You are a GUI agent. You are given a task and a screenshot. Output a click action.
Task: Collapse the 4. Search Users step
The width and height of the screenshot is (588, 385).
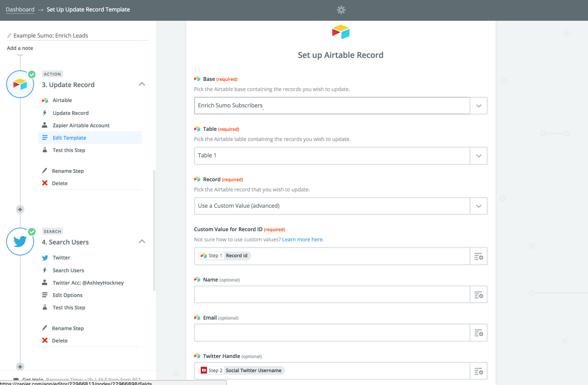(x=142, y=241)
